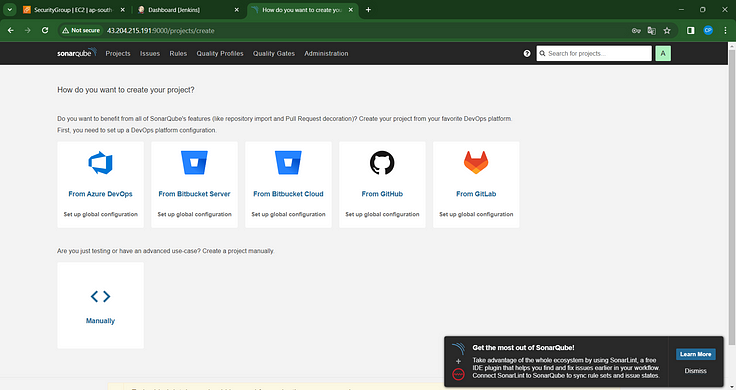Go to the Administration menu item
The width and height of the screenshot is (736, 390).
tap(326, 54)
